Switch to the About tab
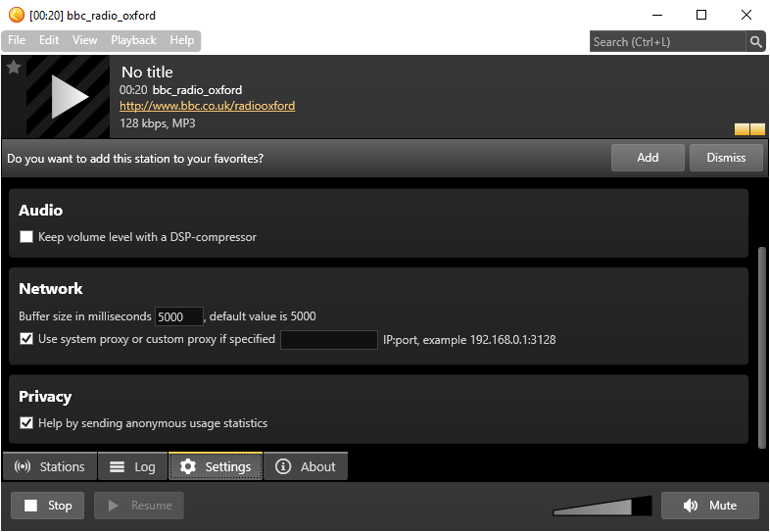770x532 pixels. click(306, 466)
